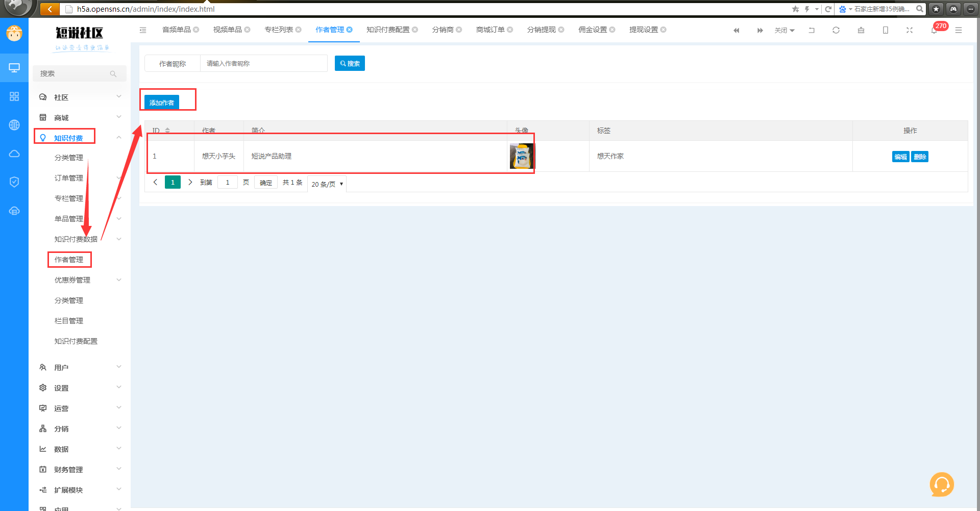This screenshot has height=511, width=980.
Task: Select page 1 in pagination
Action: [173, 182]
